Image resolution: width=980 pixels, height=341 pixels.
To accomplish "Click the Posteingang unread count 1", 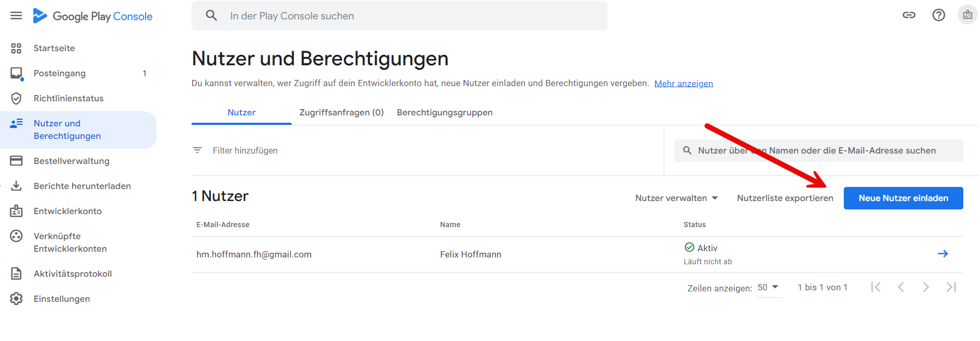I will coord(145,74).
